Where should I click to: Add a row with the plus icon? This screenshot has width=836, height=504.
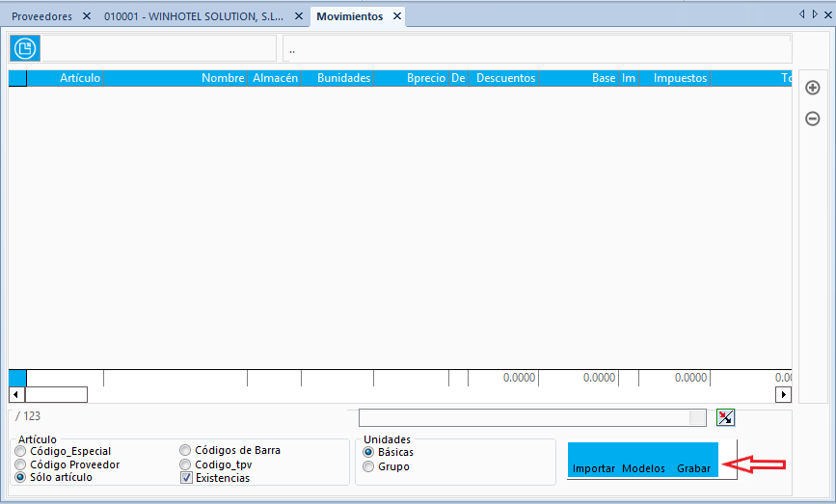click(813, 88)
